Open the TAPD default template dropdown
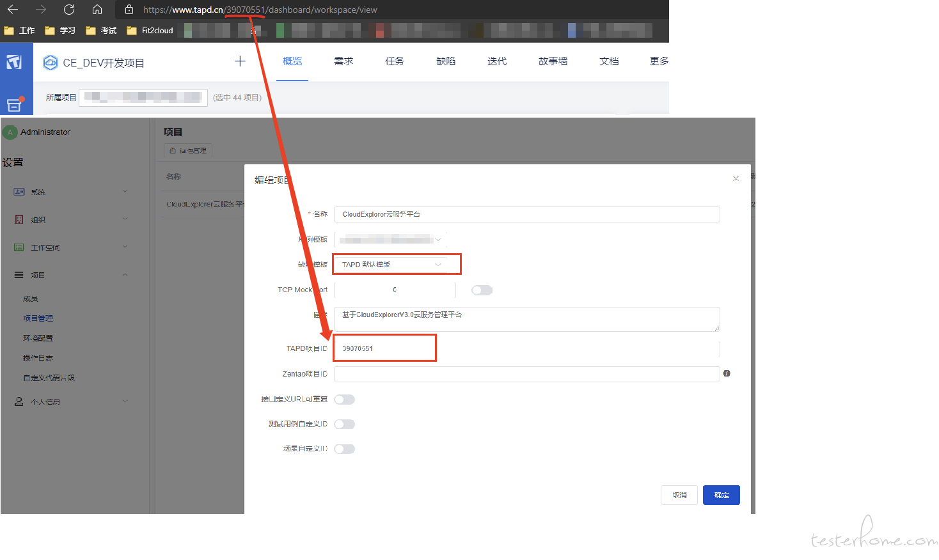Viewport: 939px width, 560px height. (391, 265)
